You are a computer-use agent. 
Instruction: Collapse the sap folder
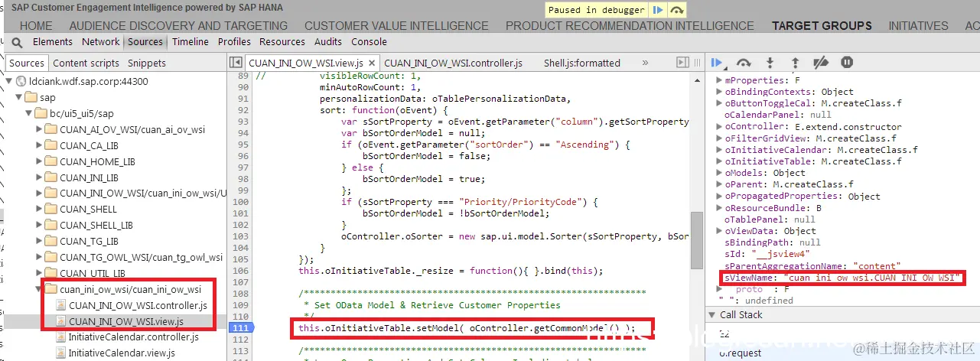[20, 98]
